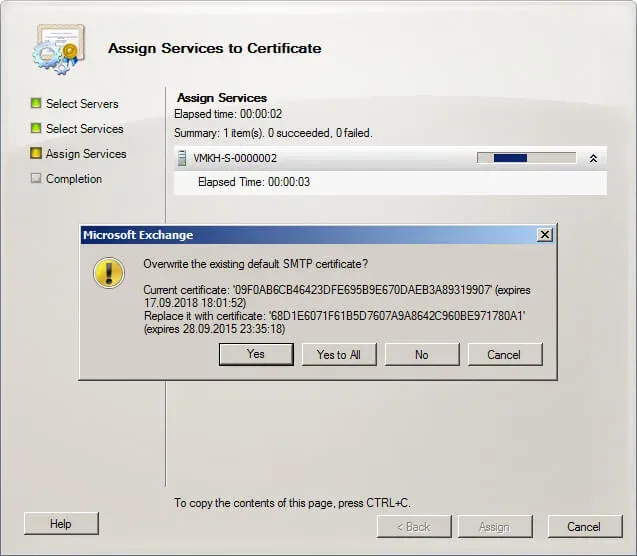Click the Summary 1 item(s) line
Image resolution: width=637 pixels, height=556 pixels.
click(x=273, y=133)
